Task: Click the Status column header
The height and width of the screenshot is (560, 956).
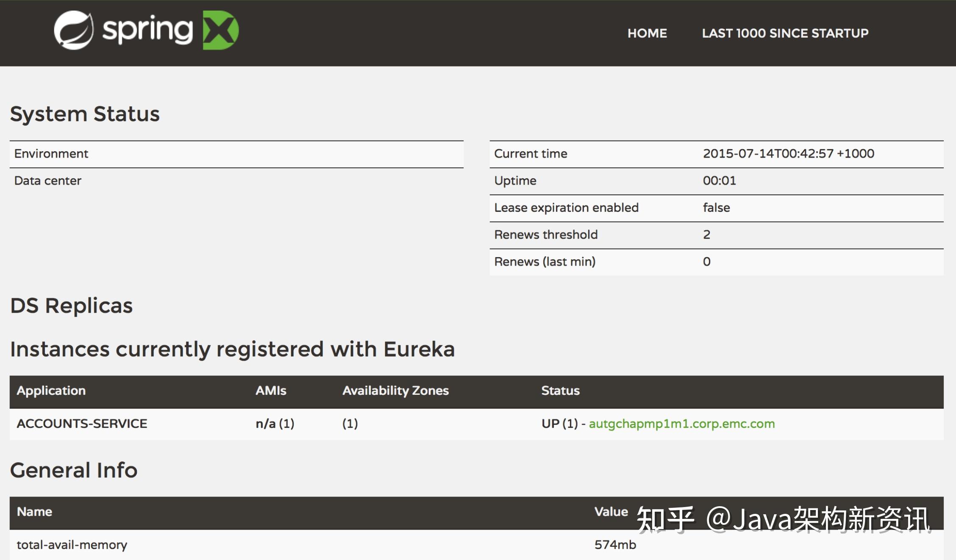Action: [560, 391]
